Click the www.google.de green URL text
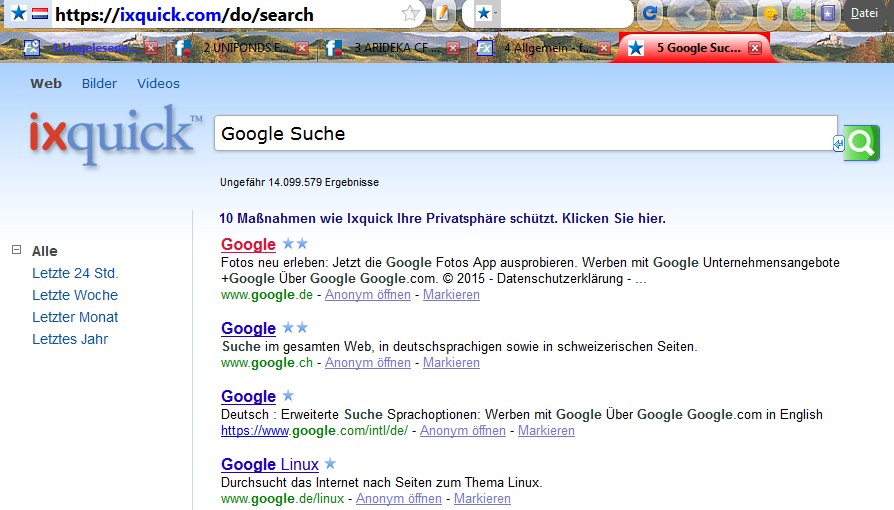The image size is (894, 510). click(x=267, y=294)
